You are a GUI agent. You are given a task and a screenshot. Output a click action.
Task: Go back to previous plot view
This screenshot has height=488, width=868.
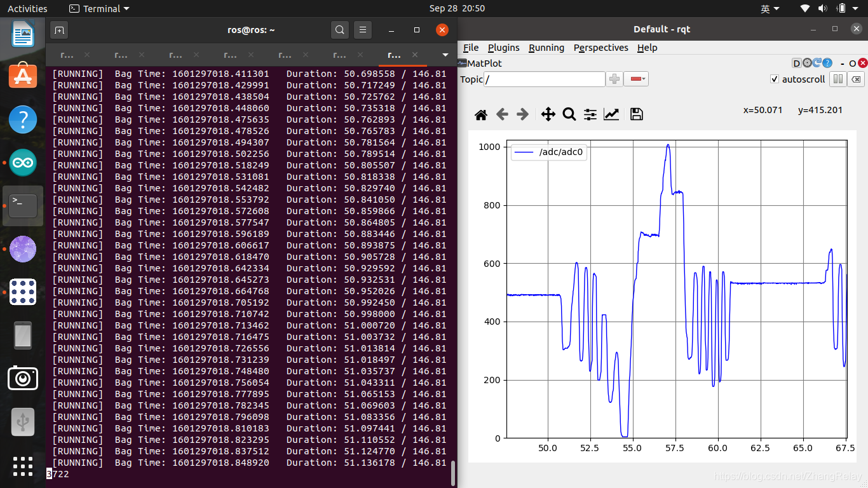point(502,114)
